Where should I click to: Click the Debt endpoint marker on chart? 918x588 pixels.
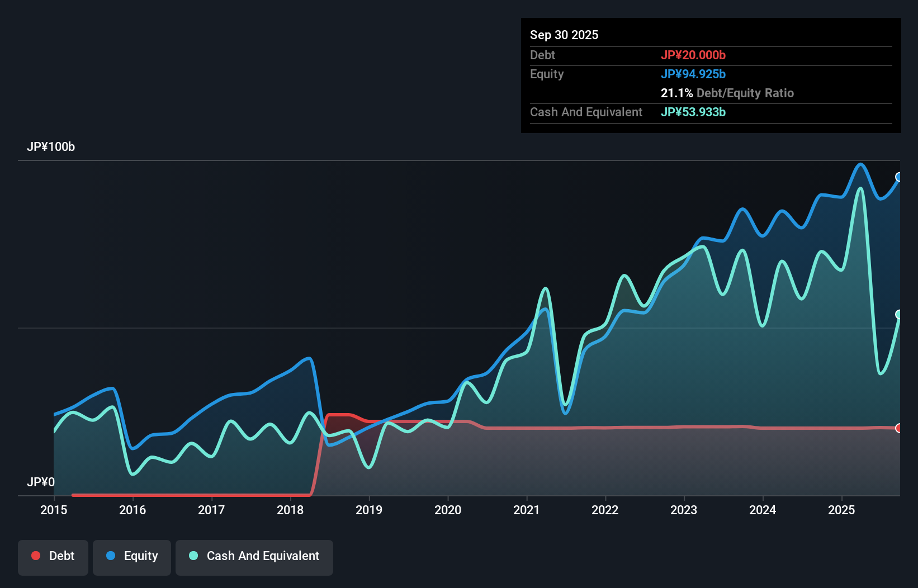899,428
